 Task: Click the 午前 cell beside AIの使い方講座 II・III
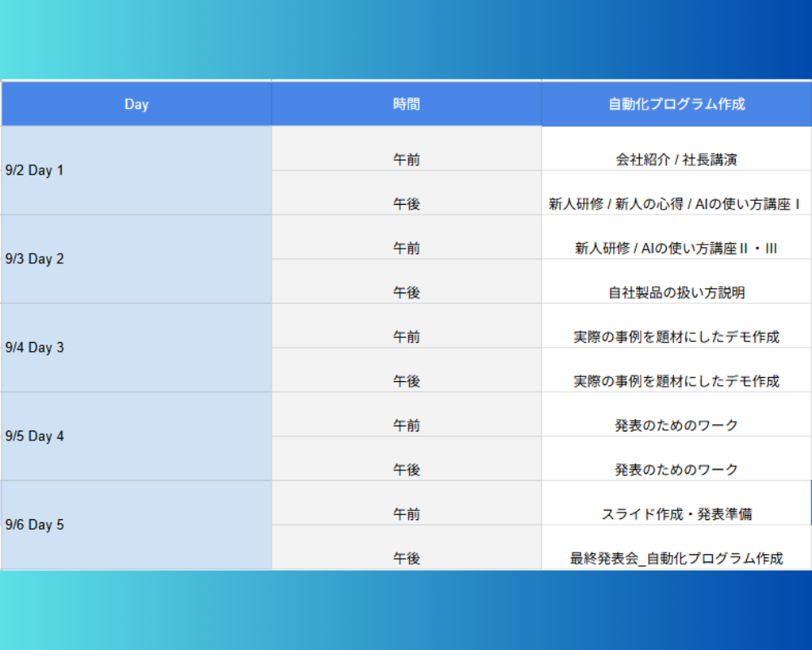pos(407,237)
